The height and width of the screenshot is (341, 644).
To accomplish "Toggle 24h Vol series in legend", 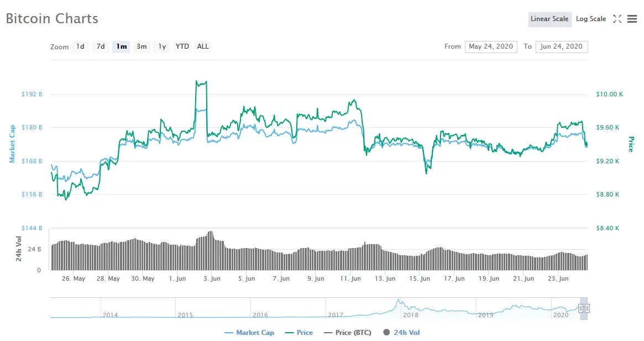I will [401, 332].
